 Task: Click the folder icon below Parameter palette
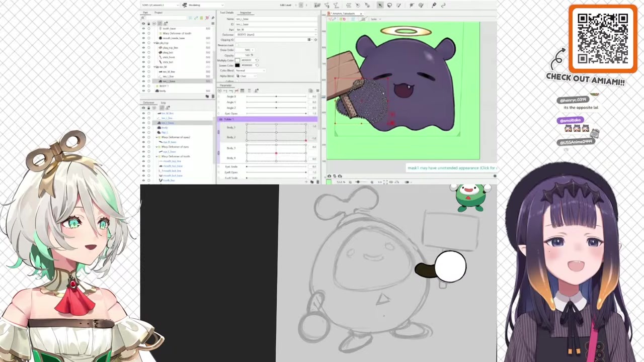[x=313, y=182]
